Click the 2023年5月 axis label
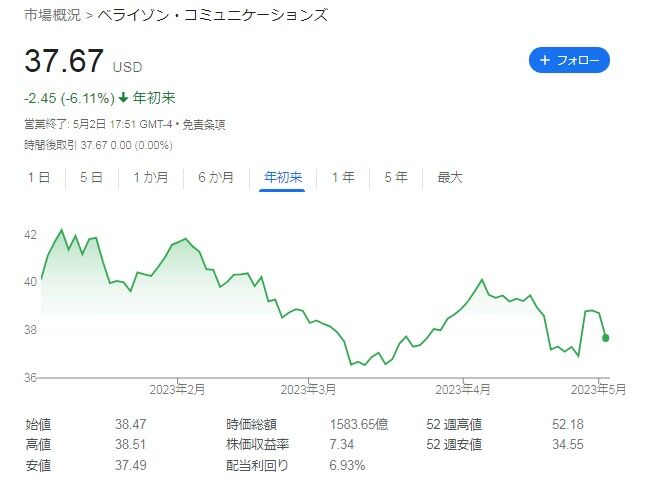647x480 pixels. pyautogui.click(x=598, y=389)
